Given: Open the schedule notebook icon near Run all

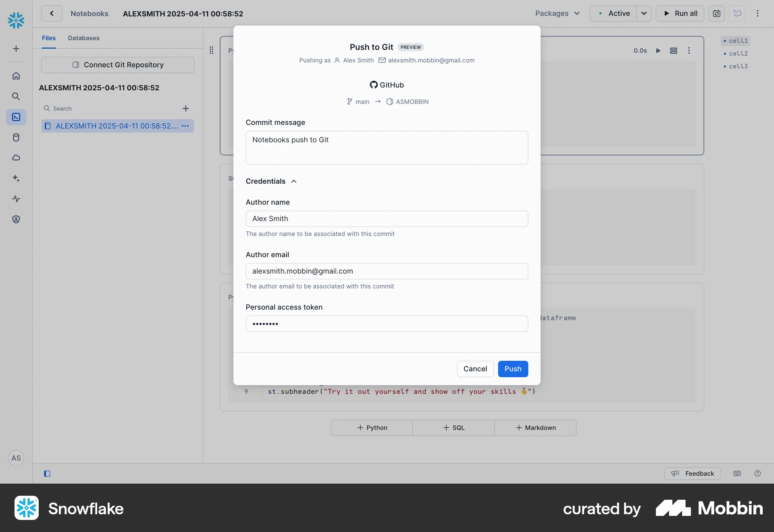Looking at the screenshot, I should [x=717, y=13].
